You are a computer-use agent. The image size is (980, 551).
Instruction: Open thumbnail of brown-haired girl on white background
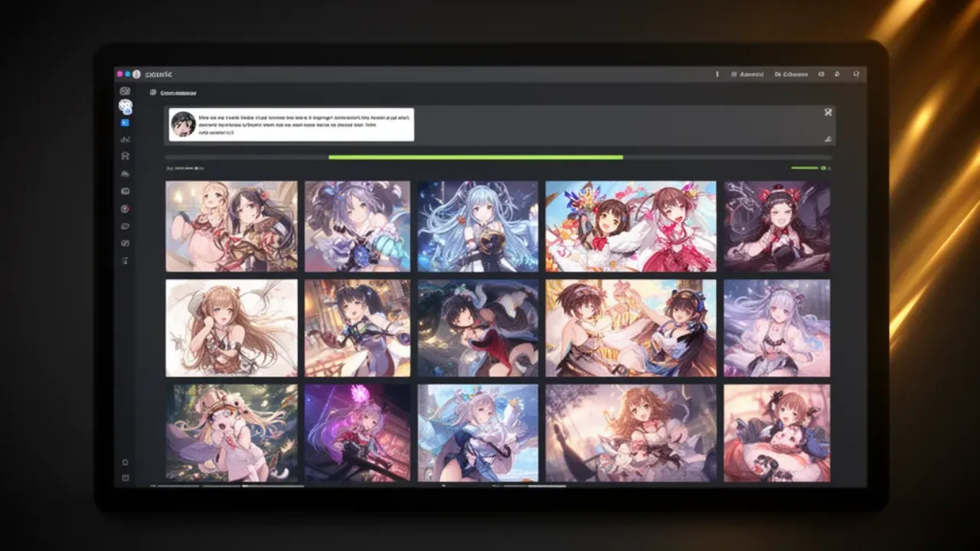tap(231, 328)
